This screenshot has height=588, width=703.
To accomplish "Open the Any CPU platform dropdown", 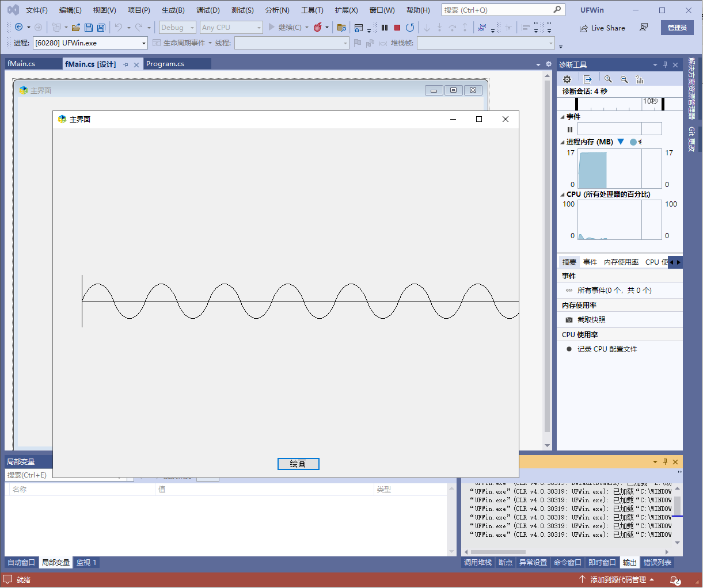I will pyautogui.click(x=231, y=27).
